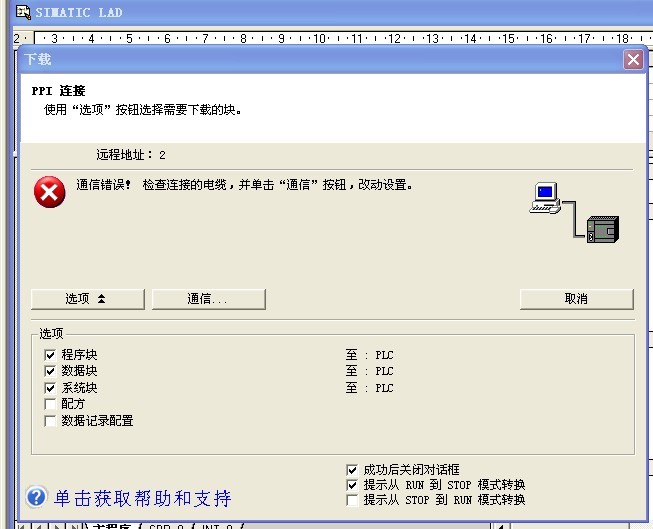Click the red communication error icon
The height and width of the screenshot is (529, 653).
[x=49, y=192]
